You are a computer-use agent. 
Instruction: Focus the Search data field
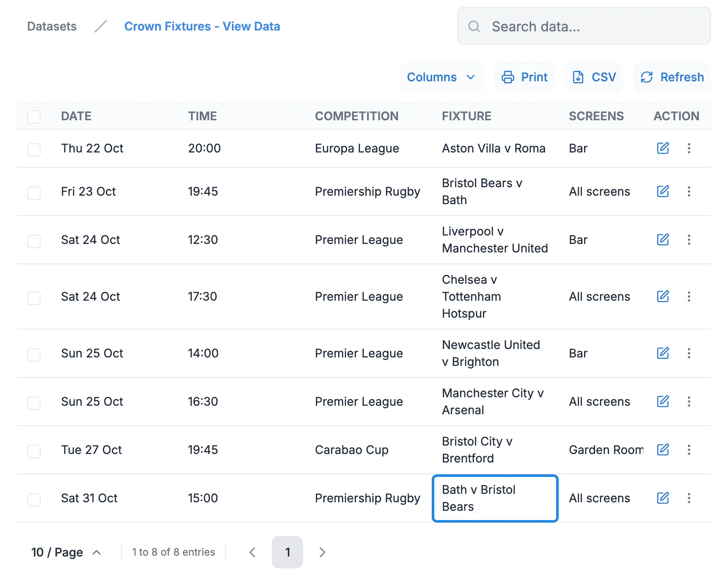(584, 26)
